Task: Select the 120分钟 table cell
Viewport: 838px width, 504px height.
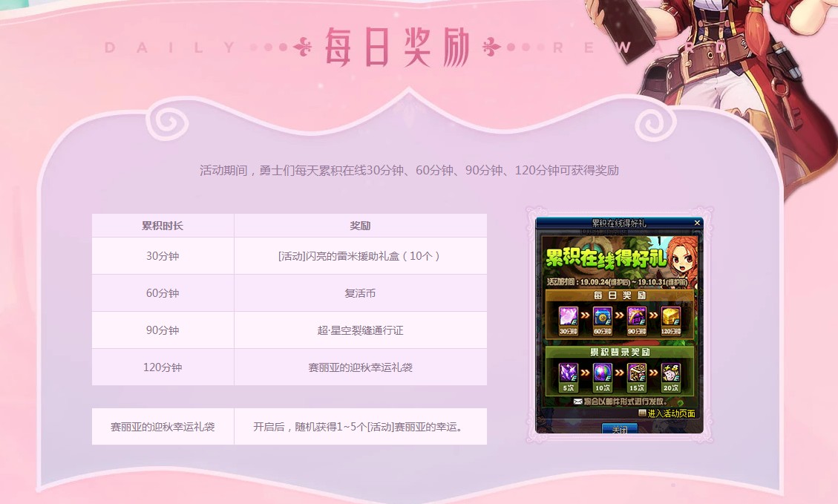Action: pos(163,367)
